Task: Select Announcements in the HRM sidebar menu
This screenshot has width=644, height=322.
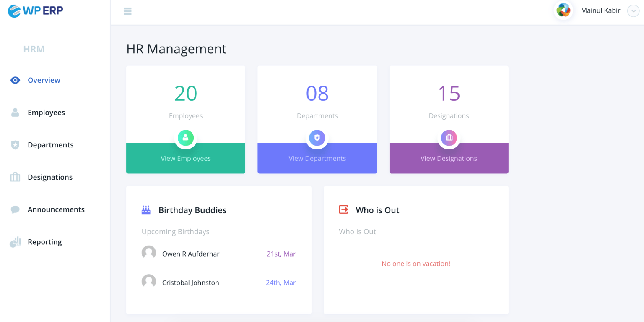Action: pos(56,209)
